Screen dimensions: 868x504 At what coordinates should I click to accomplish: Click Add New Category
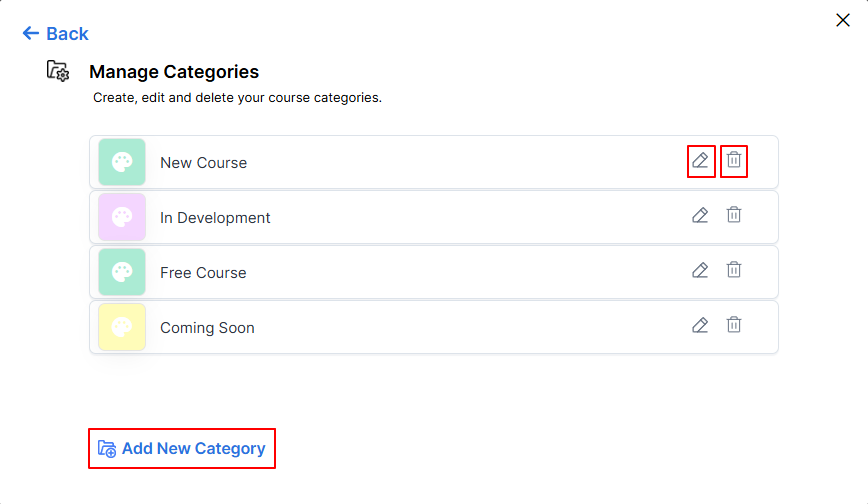pyautogui.click(x=182, y=449)
